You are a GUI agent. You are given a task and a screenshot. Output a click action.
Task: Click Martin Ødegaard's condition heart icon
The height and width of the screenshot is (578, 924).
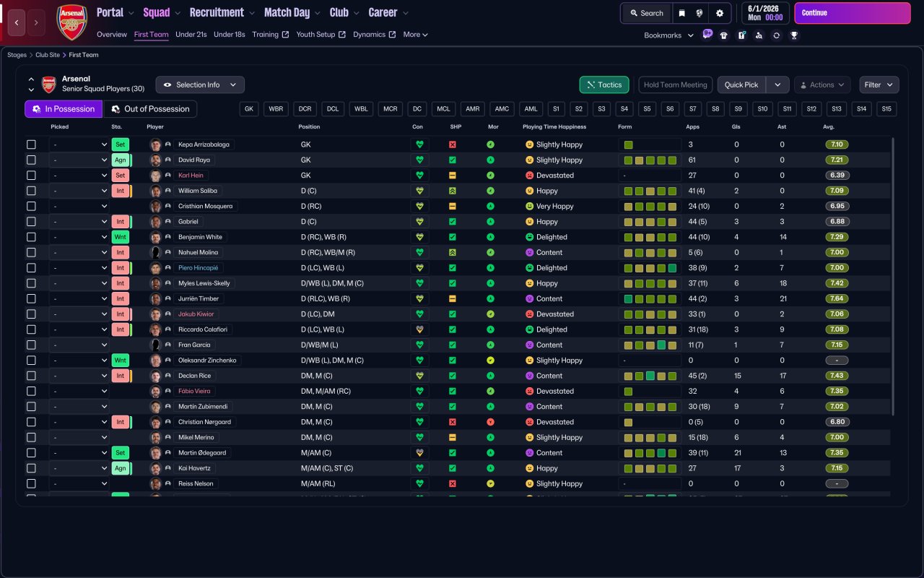pyautogui.click(x=419, y=453)
